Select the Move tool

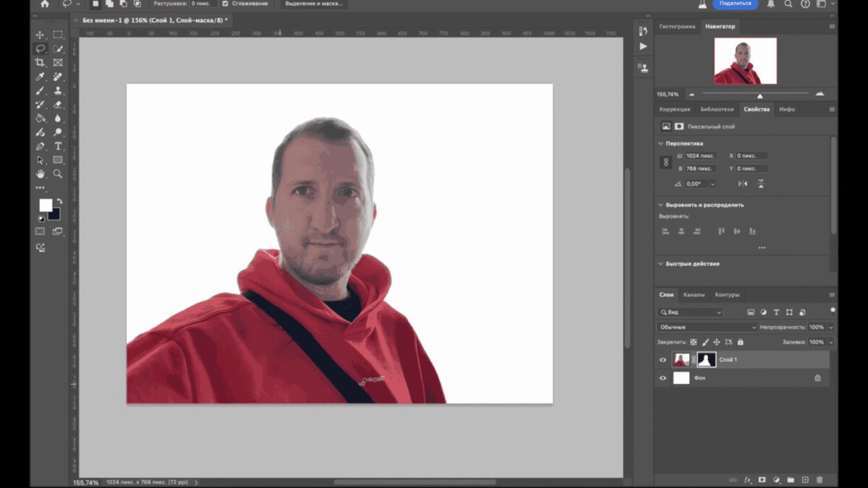click(40, 35)
